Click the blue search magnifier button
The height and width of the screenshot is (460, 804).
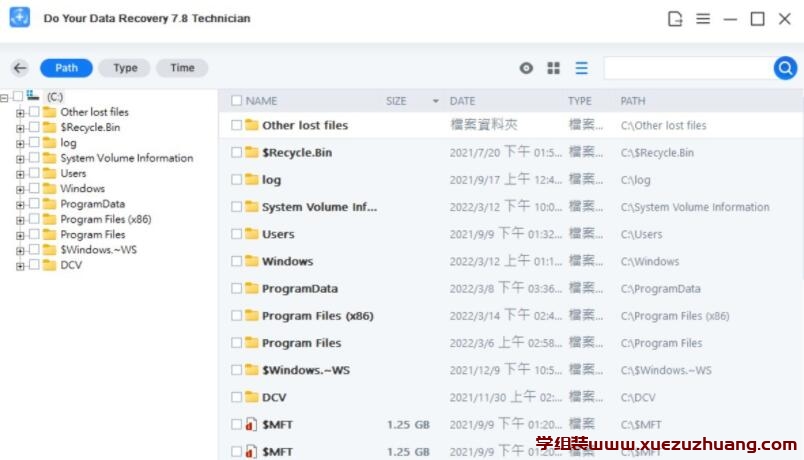point(785,68)
